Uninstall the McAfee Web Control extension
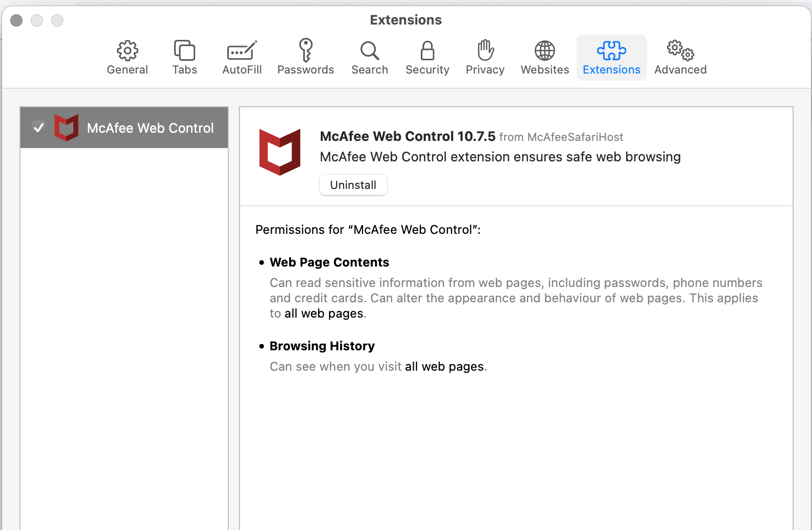The height and width of the screenshot is (530, 812). click(353, 185)
